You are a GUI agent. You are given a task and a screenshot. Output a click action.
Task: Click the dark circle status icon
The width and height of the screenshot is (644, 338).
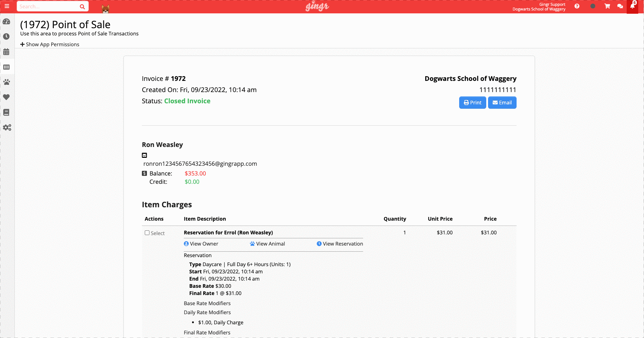tap(593, 6)
